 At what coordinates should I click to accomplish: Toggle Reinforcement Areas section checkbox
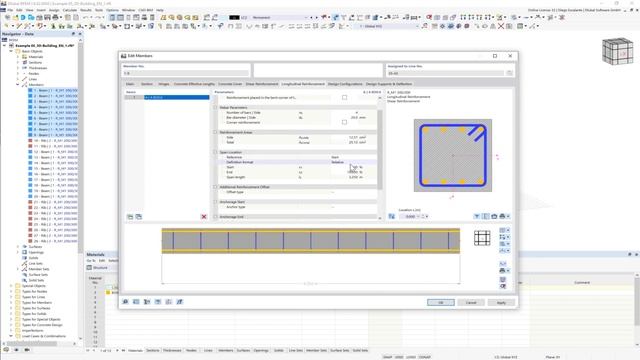pos(216,132)
